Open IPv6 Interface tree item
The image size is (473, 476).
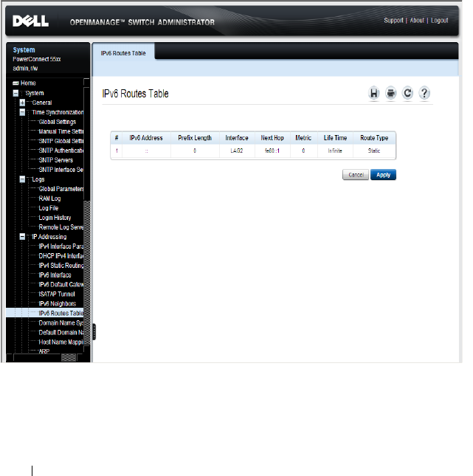55,275
